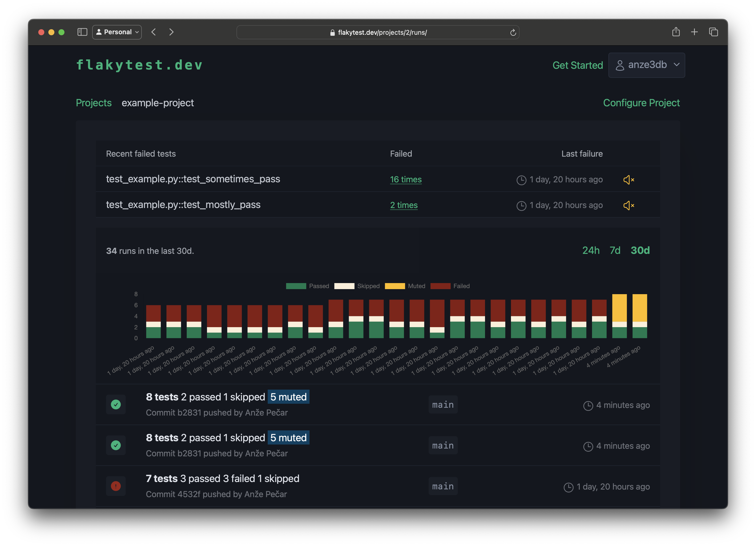Click the second run's 5 muted badge
756x546 pixels.
click(x=288, y=437)
